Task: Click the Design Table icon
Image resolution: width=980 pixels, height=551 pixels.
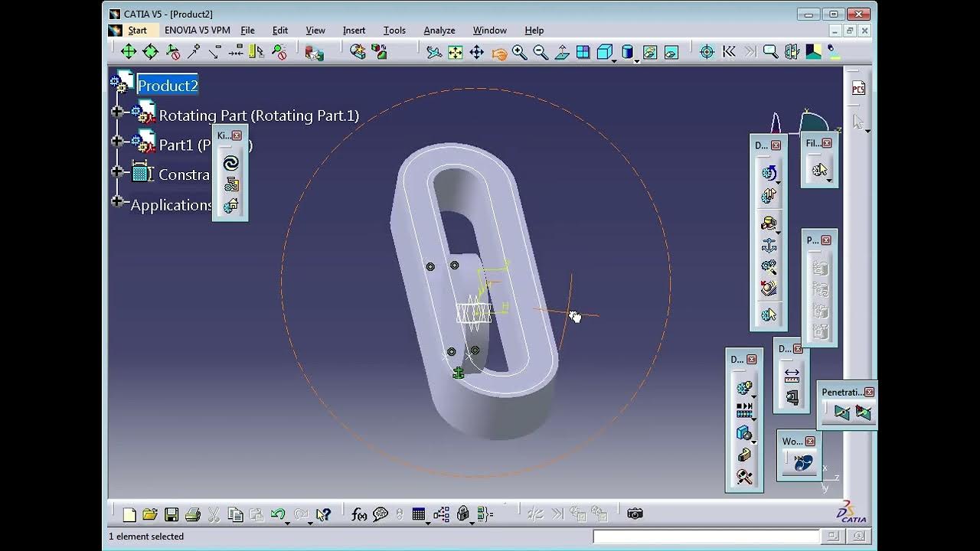Action: click(419, 514)
